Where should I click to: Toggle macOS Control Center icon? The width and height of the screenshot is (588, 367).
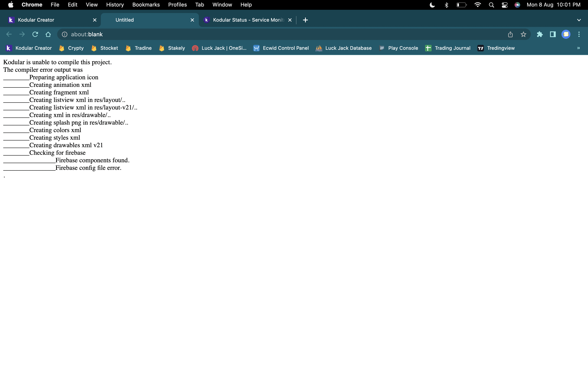504,5
